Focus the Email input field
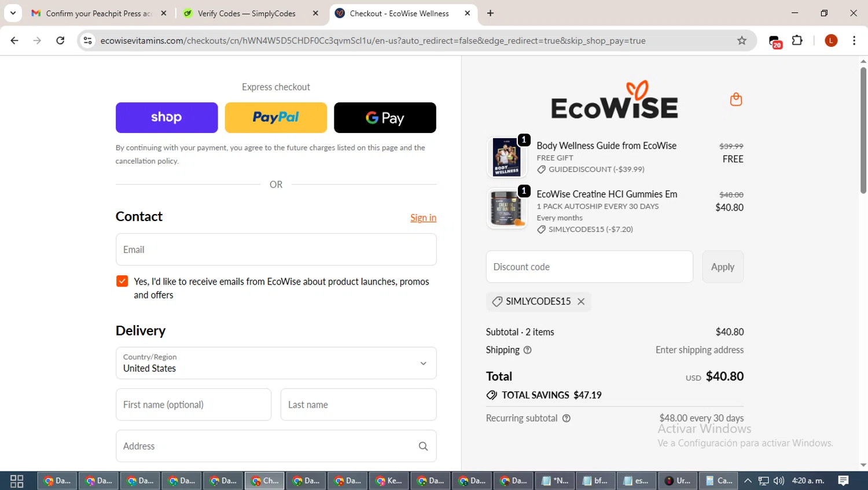Image resolution: width=868 pixels, height=490 pixels. click(276, 249)
